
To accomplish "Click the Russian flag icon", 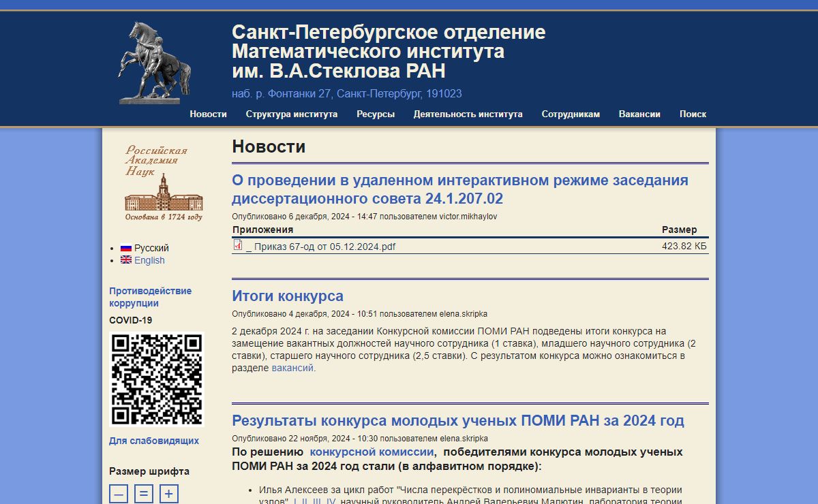I will pyautogui.click(x=126, y=249).
